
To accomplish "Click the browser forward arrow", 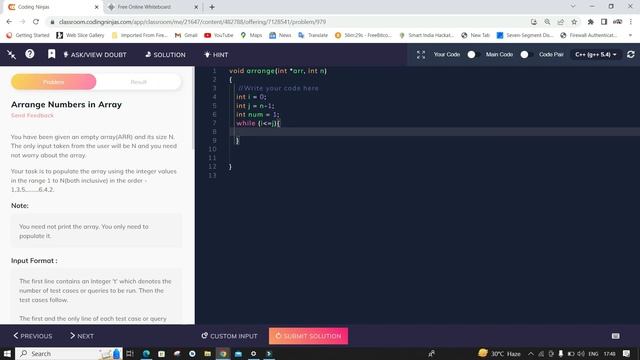I will pyautogui.click(x=22, y=22).
